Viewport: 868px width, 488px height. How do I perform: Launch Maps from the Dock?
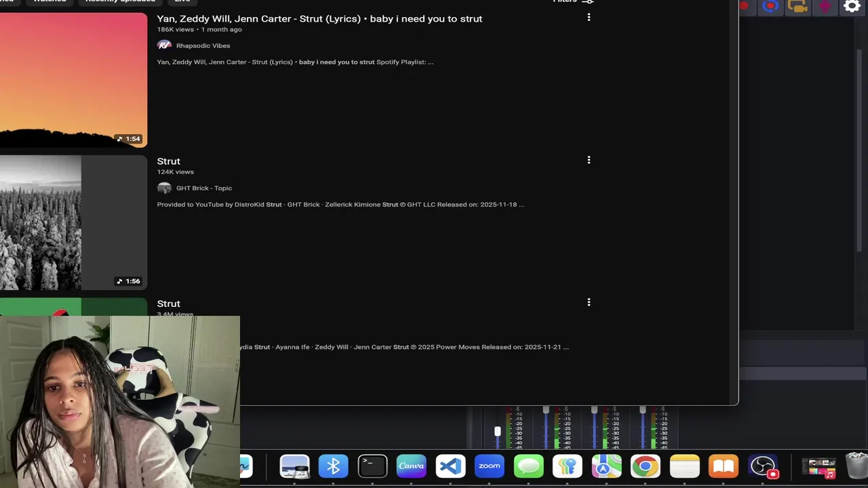pyautogui.click(x=606, y=466)
